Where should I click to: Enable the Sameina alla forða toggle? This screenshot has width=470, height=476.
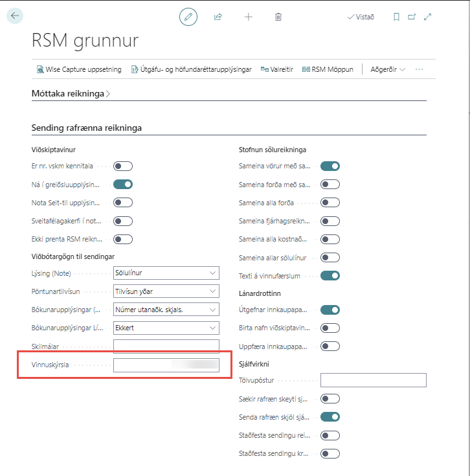[x=330, y=203]
